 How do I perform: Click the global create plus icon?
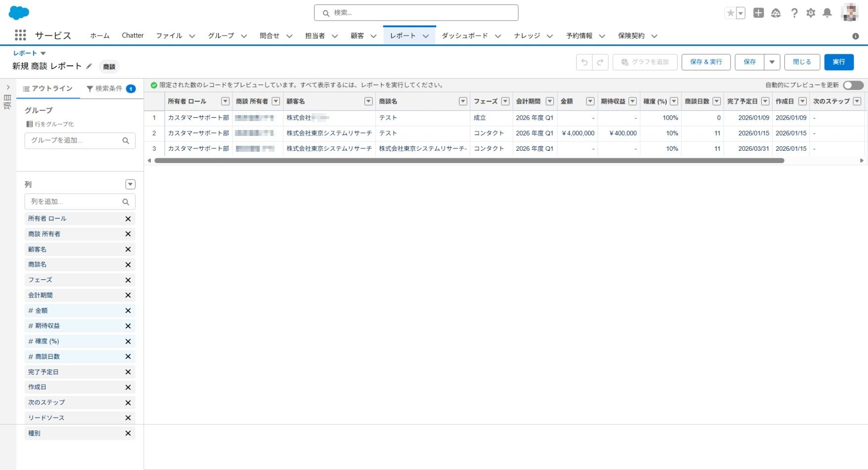point(758,13)
